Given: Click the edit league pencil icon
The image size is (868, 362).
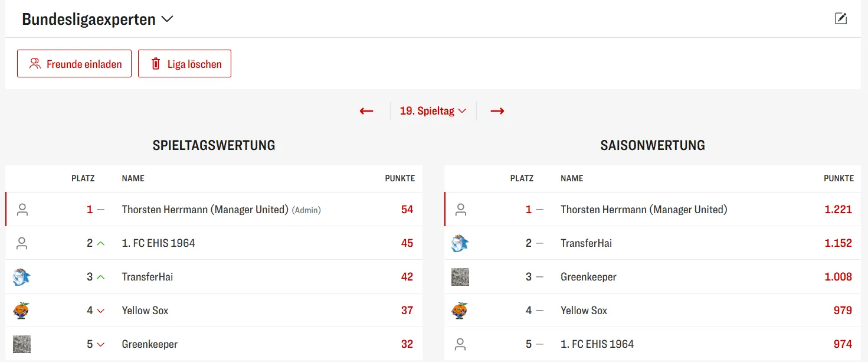Looking at the screenshot, I should click(841, 18).
